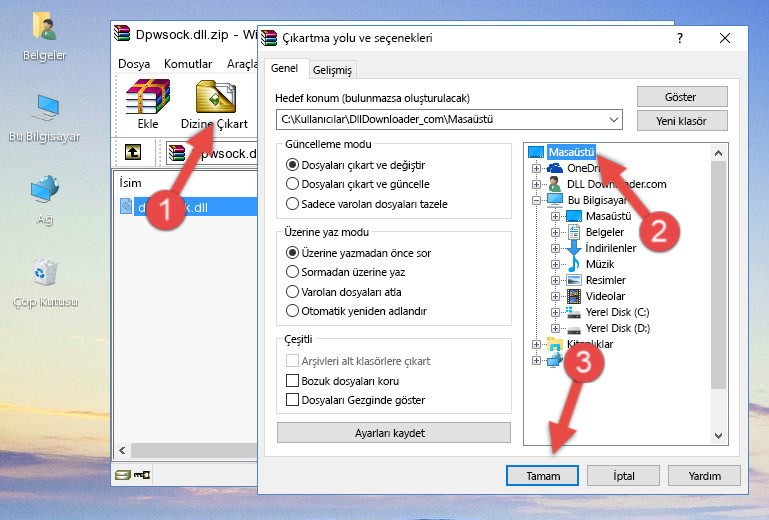Screen dimensions: 769x520
Task: Click folder tree scrollbar up arrow
Action: (x=718, y=153)
